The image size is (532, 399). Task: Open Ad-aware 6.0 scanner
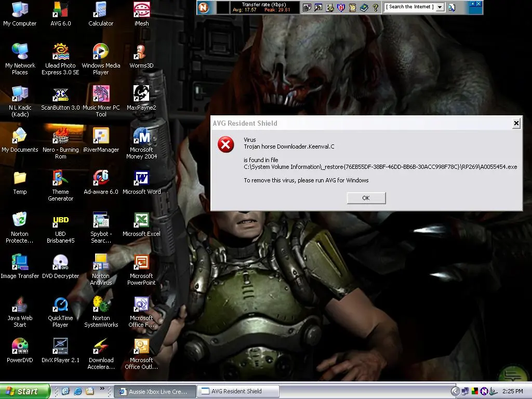[100, 177]
